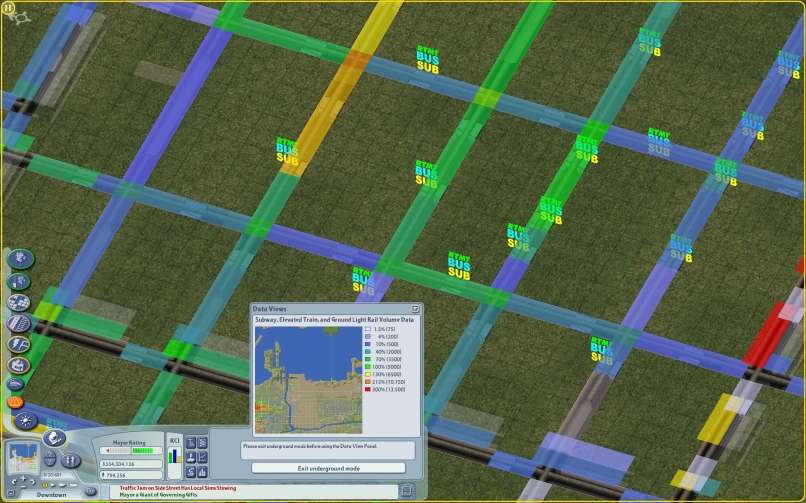Open the news icon at ticker's right end
Image resolution: width=806 pixels, height=503 pixels.
coord(407,491)
